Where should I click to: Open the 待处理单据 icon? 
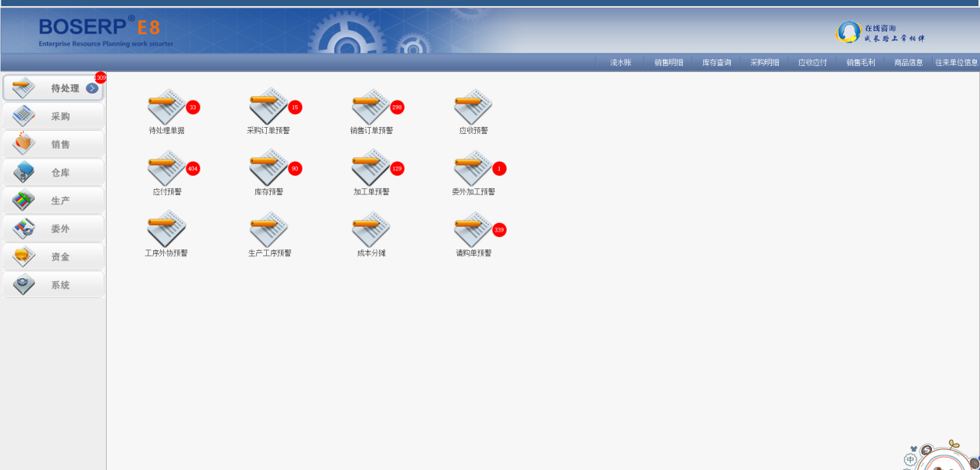[x=166, y=107]
